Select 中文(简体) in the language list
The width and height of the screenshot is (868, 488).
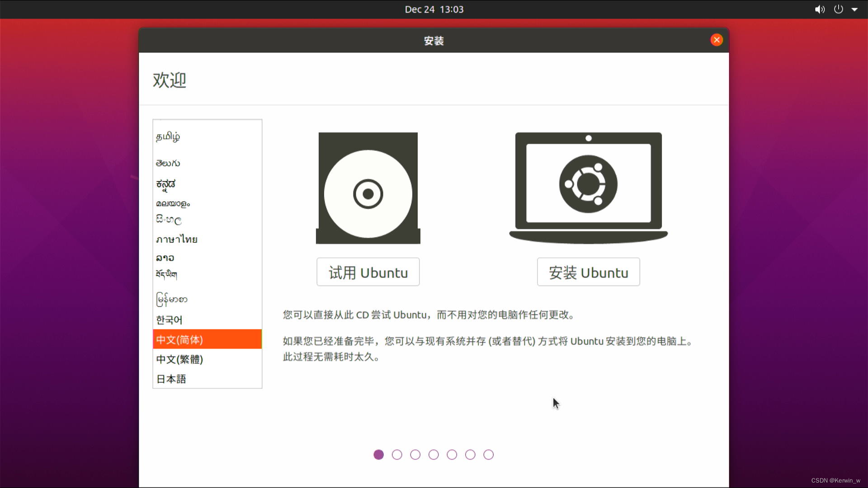tap(207, 339)
